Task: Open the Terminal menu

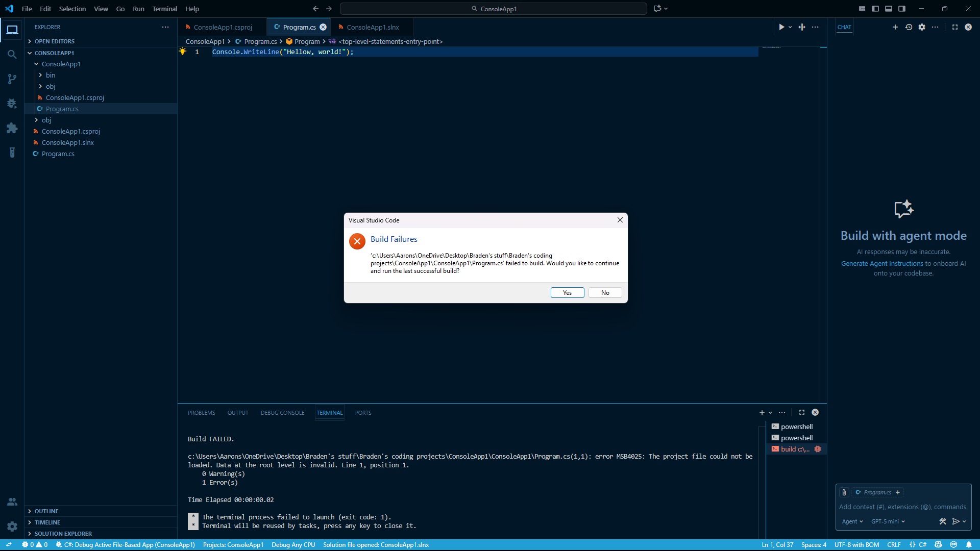Action: (164, 9)
